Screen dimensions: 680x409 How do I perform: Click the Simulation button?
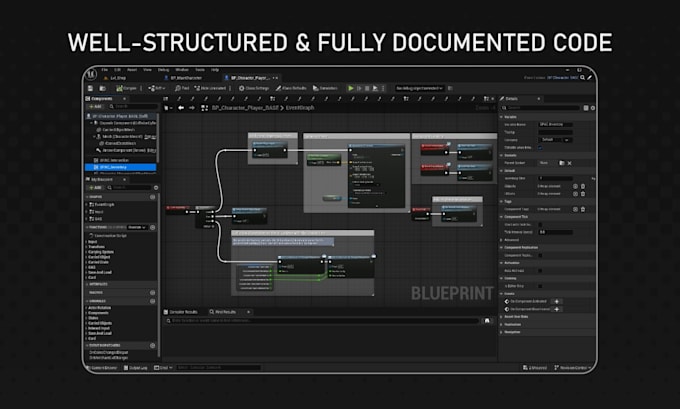coord(325,88)
